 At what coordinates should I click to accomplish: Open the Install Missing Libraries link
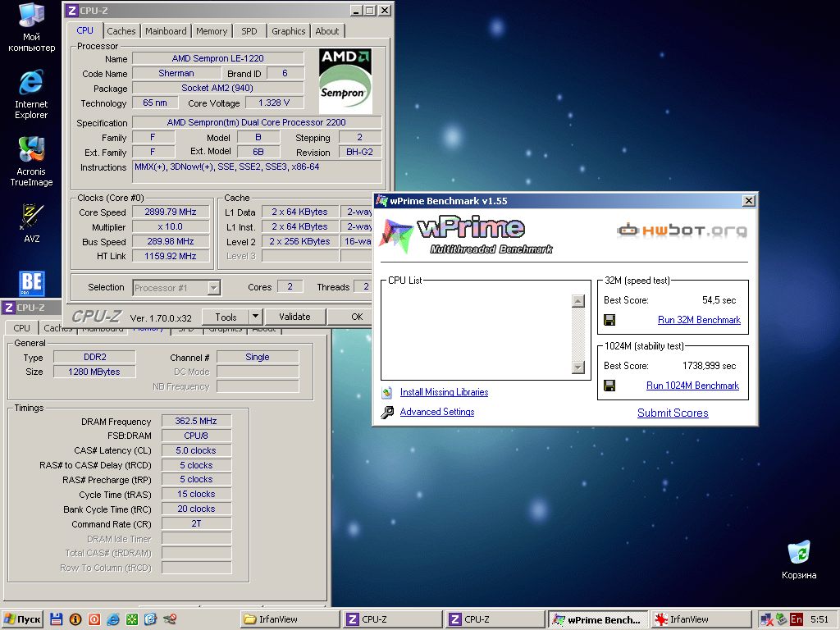click(444, 392)
